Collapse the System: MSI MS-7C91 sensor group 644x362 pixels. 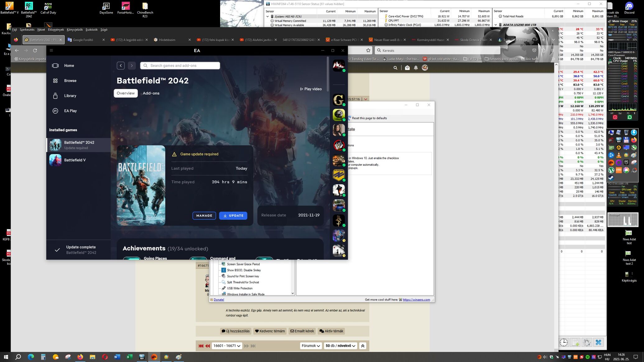pyautogui.click(x=267, y=16)
